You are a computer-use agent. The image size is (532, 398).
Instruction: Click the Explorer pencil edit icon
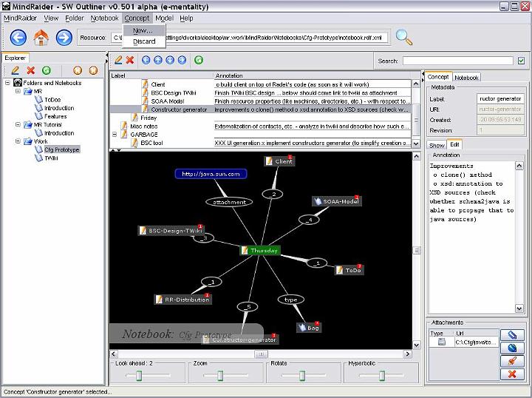tap(16, 70)
